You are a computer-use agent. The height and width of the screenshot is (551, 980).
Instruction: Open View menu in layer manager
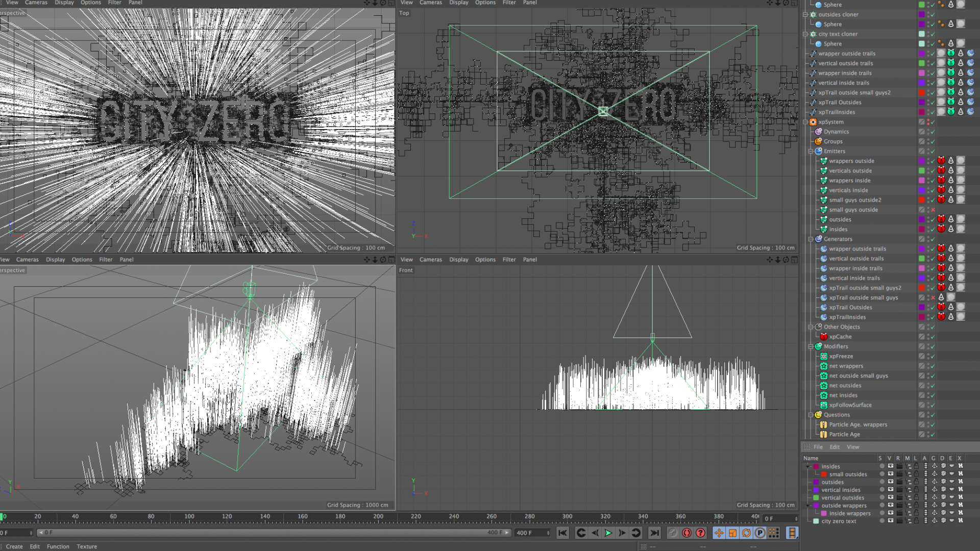coord(853,447)
